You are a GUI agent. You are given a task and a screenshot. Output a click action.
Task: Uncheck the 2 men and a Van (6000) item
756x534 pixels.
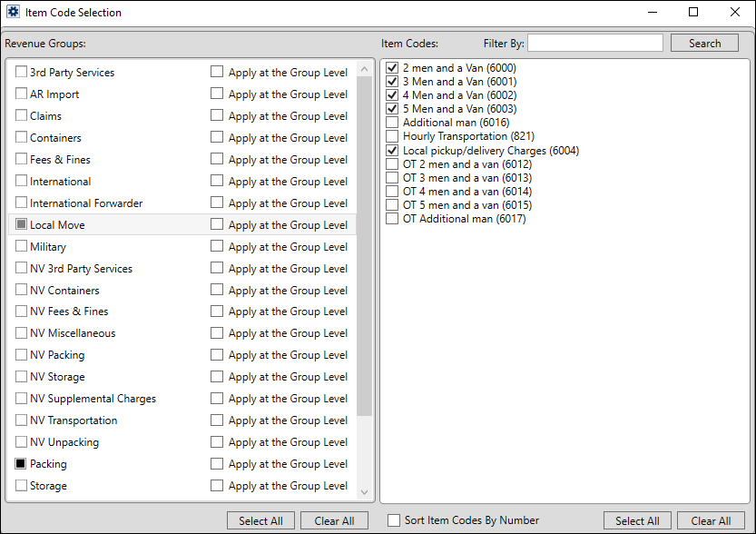click(x=392, y=67)
